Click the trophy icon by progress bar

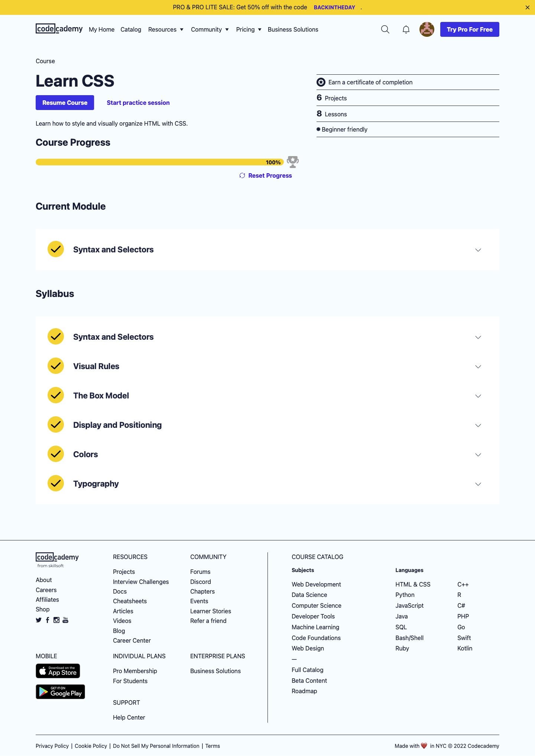(x=293, y=162)
